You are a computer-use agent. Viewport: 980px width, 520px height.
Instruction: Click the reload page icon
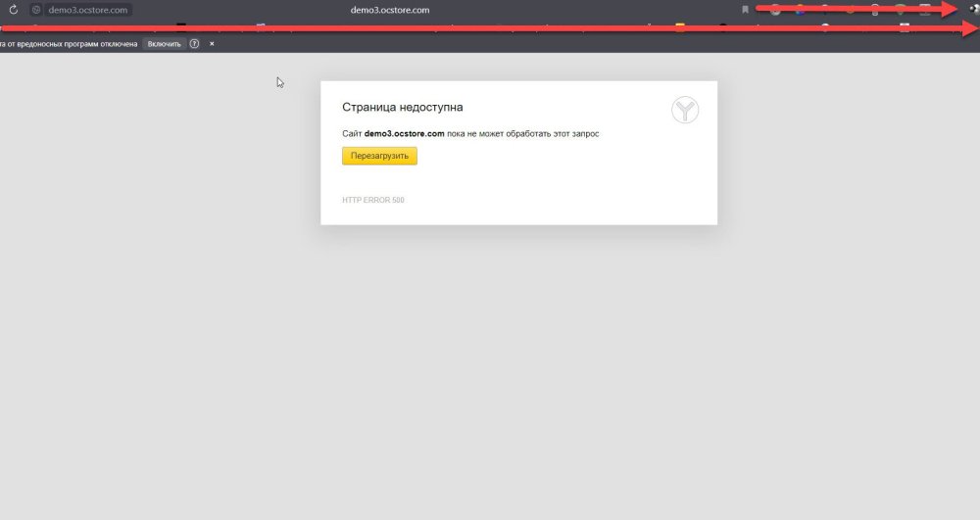[x=14, y=10]
